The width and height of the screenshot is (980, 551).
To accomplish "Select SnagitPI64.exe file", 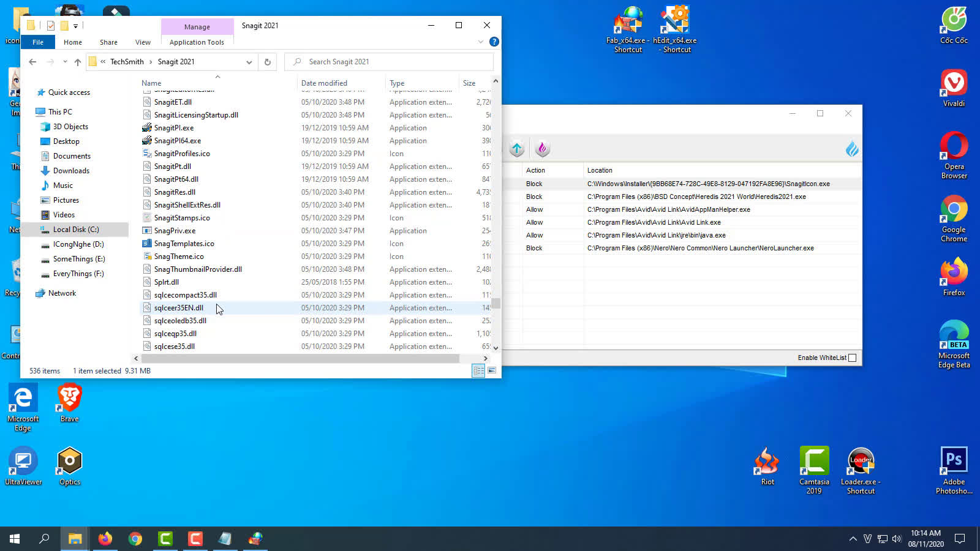I will click(177, 141).
